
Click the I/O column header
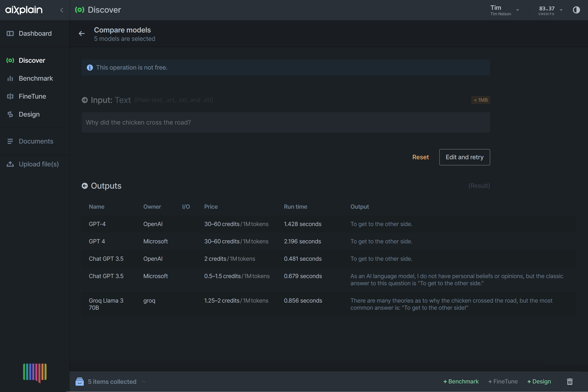point(186,207)
